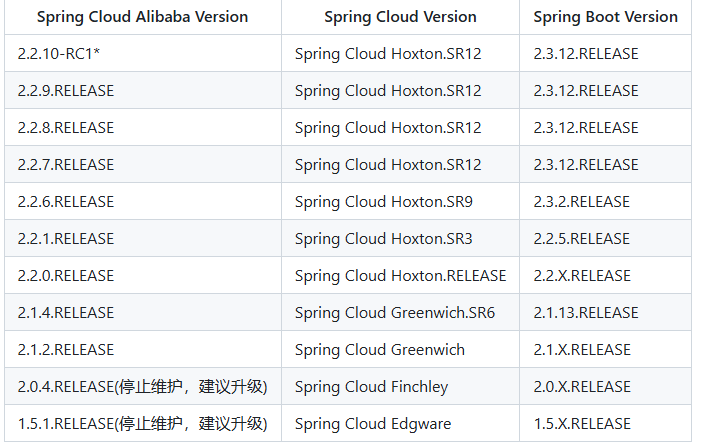Click the 2.3.2.RELEASE Spring Boot cell
The width and height of the screenshot is (704, 443).
coord(581,202)
